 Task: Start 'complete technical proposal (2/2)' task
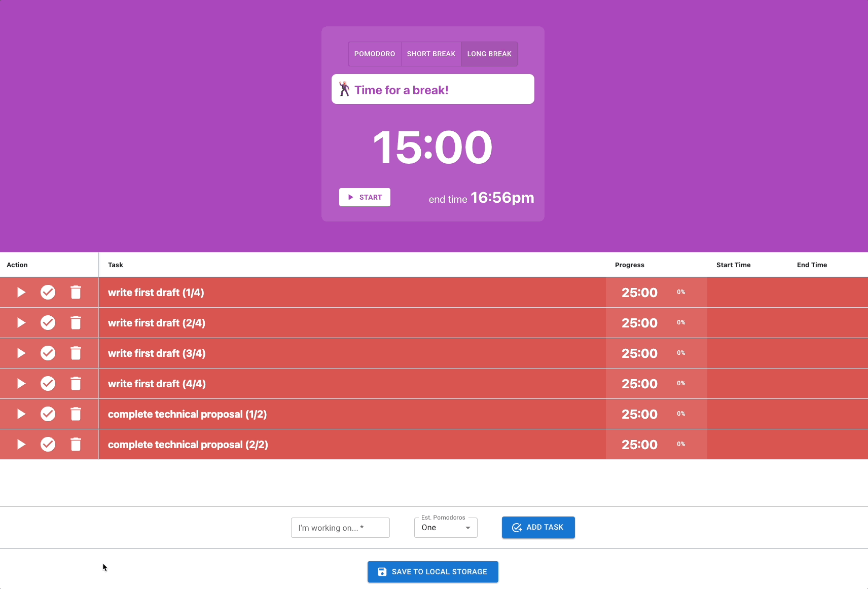[x=21, y=445]
